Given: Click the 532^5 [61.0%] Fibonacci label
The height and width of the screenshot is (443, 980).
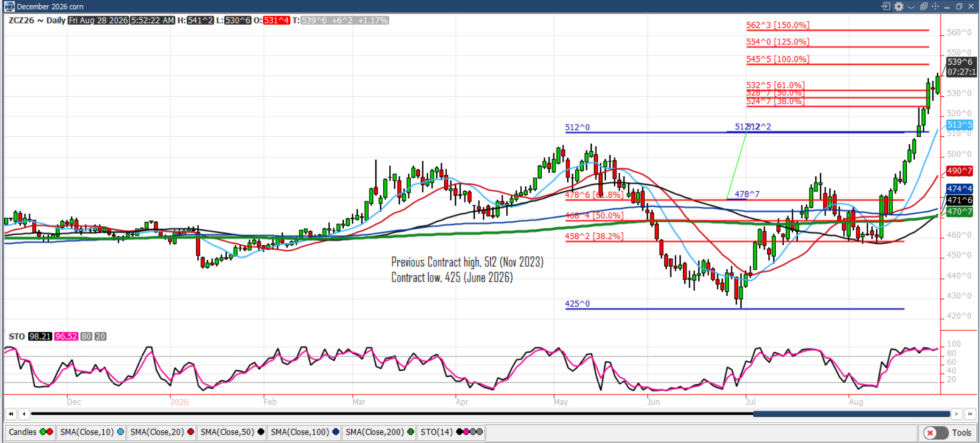Looking at the screenshot, I should click(x=775, y=85).
